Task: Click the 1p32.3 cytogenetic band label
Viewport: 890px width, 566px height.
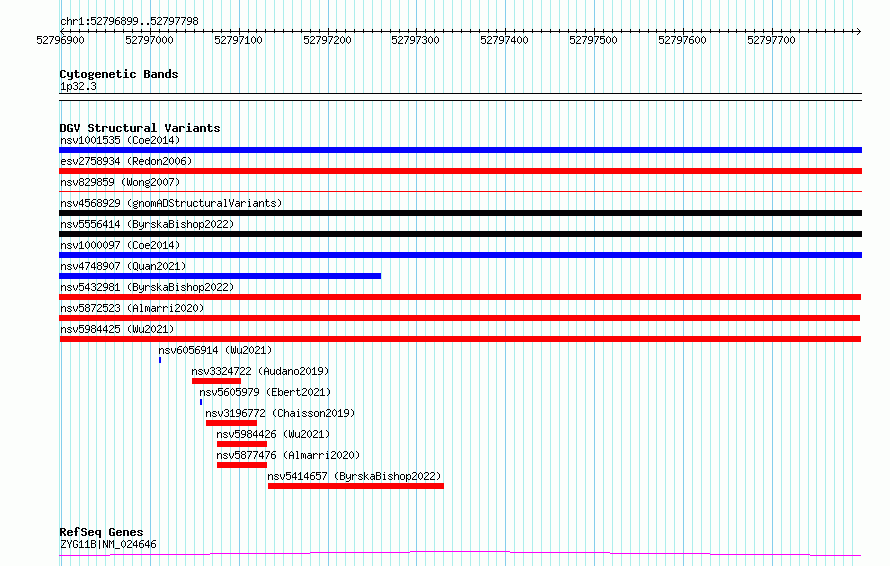Action: coord(78,86)
